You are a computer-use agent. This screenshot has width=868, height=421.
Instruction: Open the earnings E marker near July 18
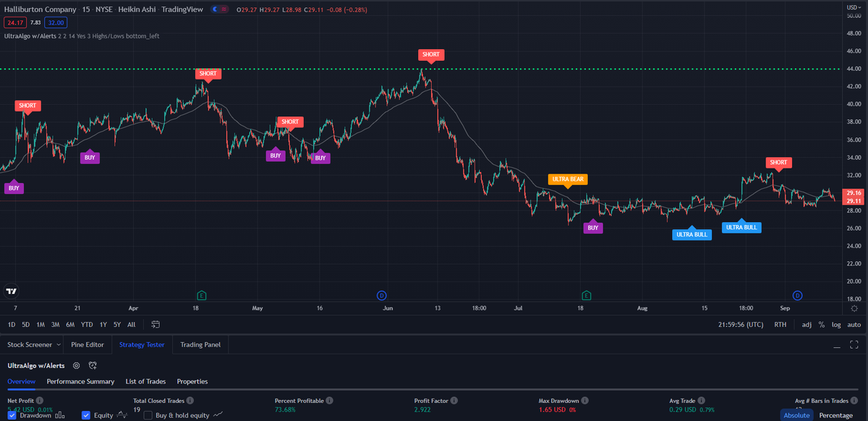587,295
